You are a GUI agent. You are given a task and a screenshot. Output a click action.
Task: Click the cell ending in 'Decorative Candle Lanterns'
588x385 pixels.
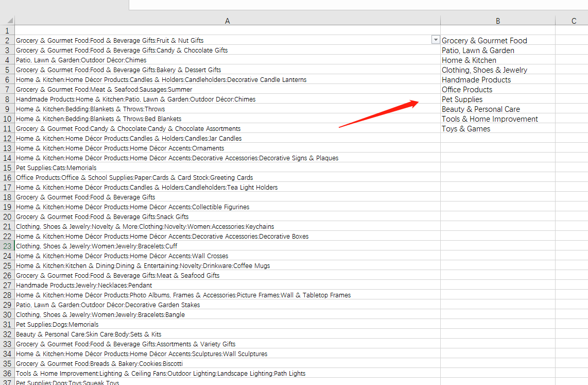pos(227,79)
